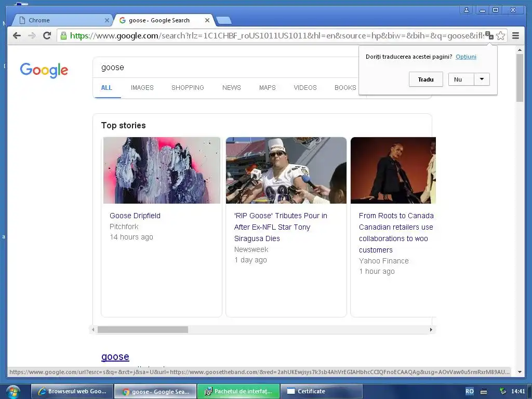Switch to NEWS results
This screenshot has height=399, width=532.
231,87
